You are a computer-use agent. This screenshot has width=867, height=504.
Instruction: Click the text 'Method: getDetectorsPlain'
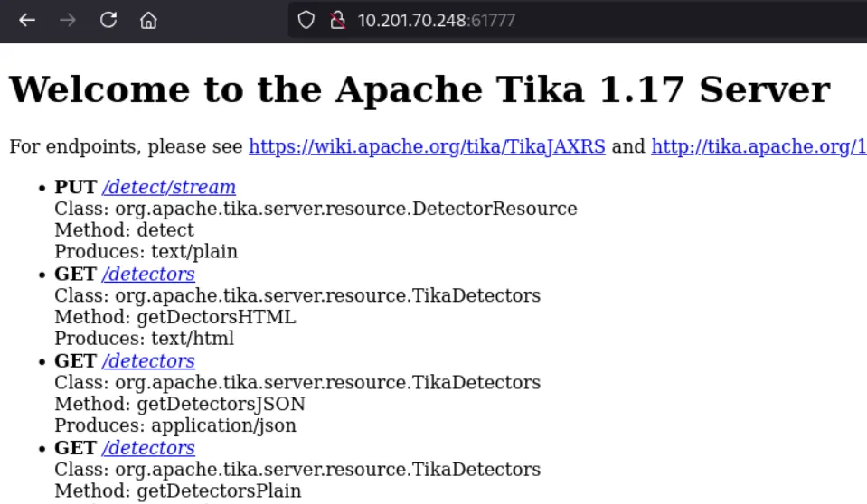(x=177, y=490)
